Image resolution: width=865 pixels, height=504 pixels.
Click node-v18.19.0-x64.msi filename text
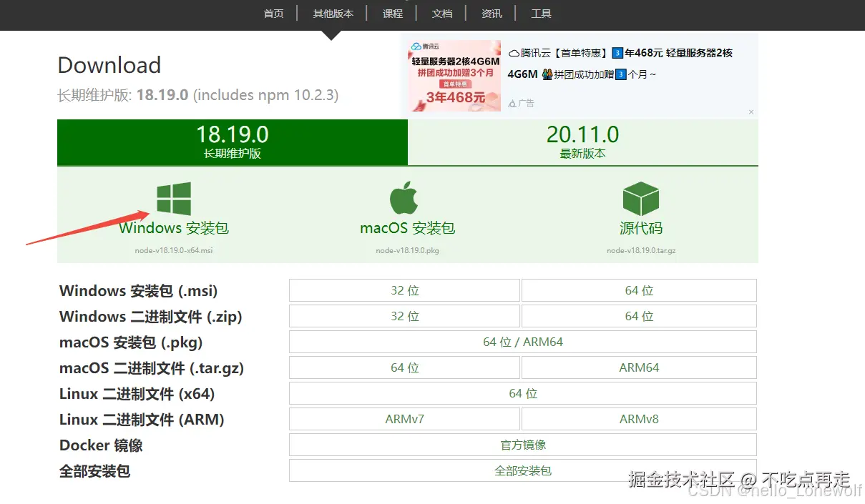tap(174, 251)
